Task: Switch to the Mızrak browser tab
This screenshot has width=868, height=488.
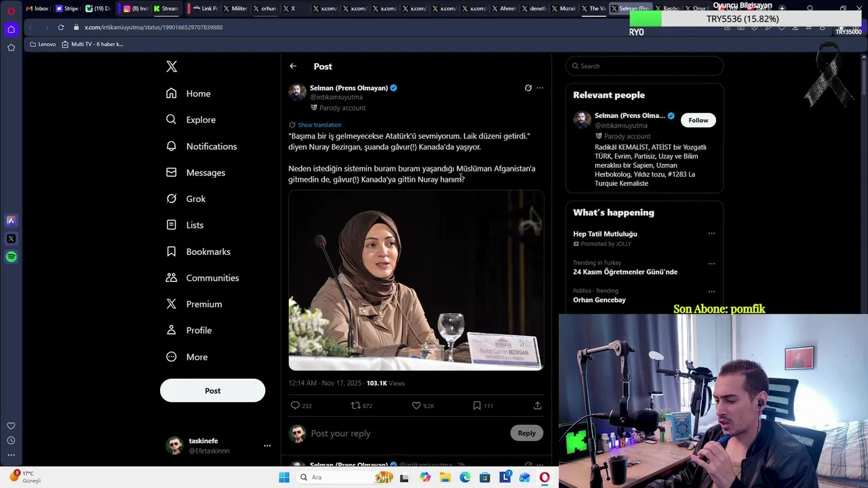Action: [564, 9]
